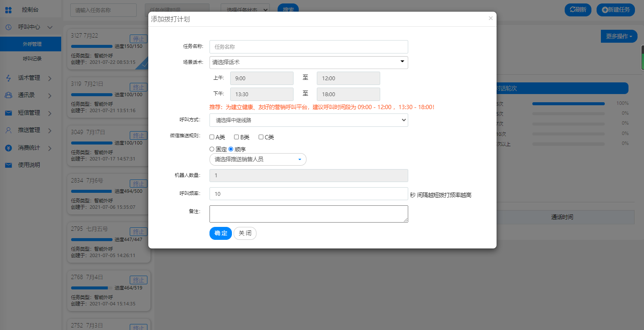The image size is (644, 330).
Task: Click the morning end time 12:00 field
Action: (348, 79)
